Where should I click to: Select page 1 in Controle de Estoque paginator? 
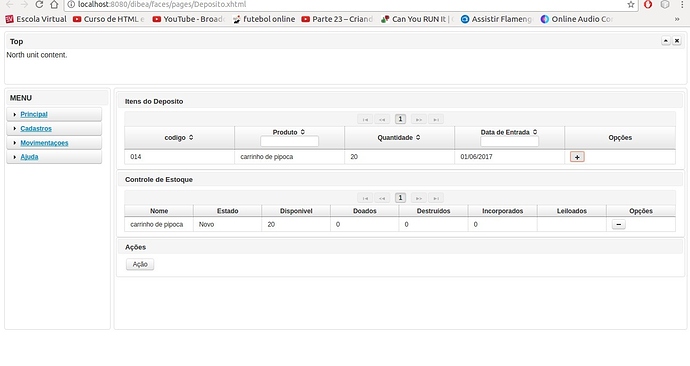click(400, 198)
